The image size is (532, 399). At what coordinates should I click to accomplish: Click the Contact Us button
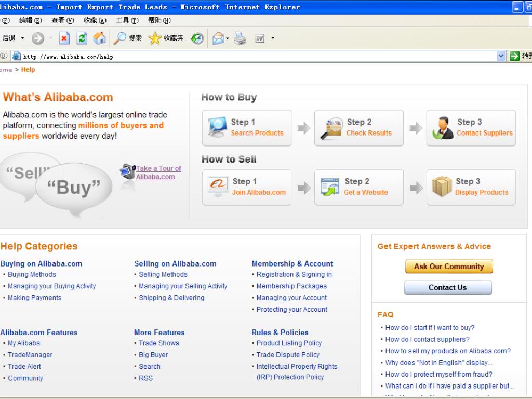448,287
